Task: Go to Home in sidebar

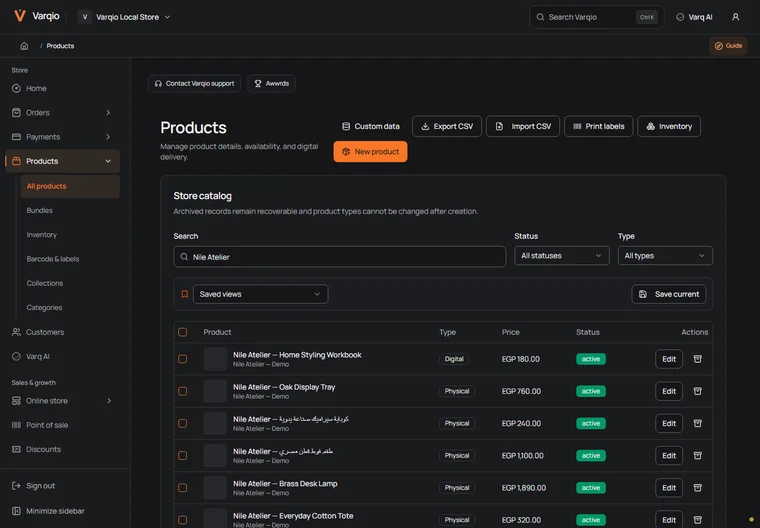Action: click(62, 88)
